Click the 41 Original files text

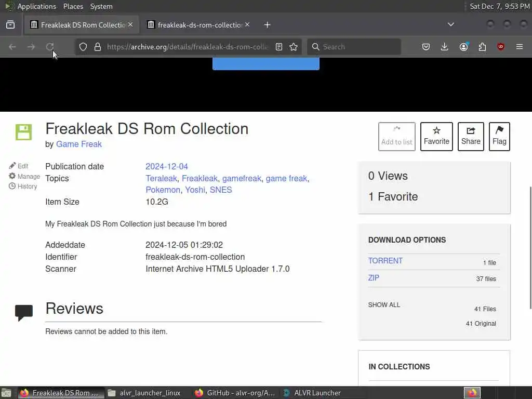[481, 324]
